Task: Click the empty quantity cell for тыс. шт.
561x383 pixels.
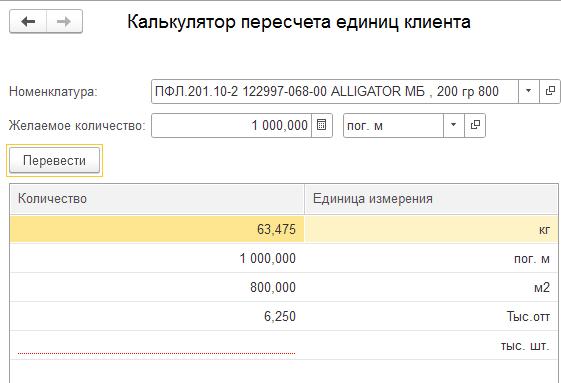Action: click(x=157, y=345)
